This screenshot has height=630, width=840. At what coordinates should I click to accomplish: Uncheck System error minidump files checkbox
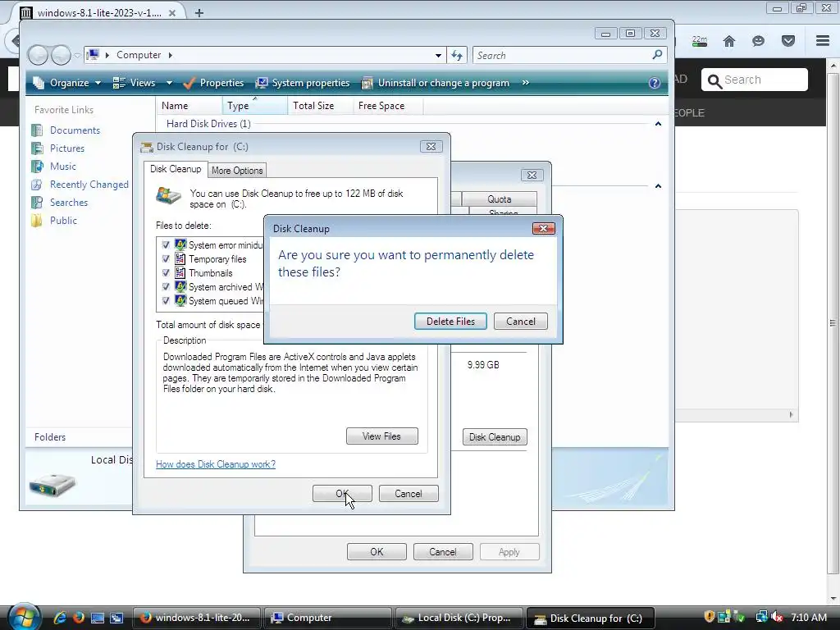coord(166,244)
